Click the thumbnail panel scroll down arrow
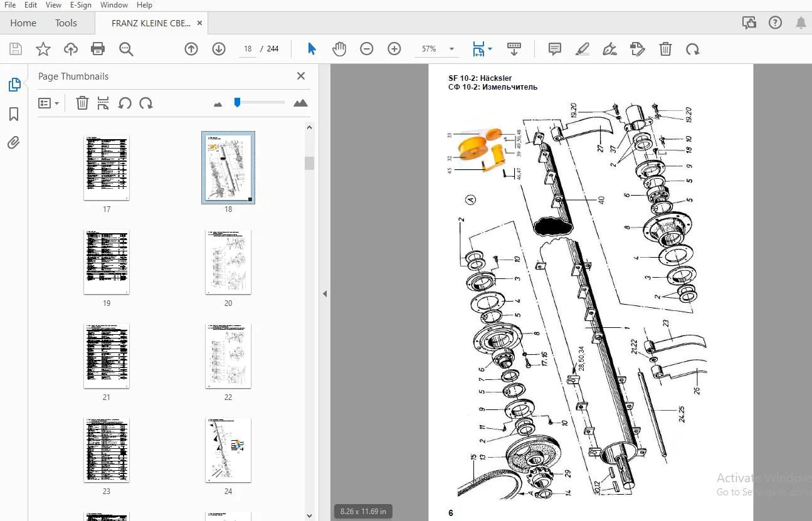Screen dimensions: 812x521 click(x=309, y=515)
